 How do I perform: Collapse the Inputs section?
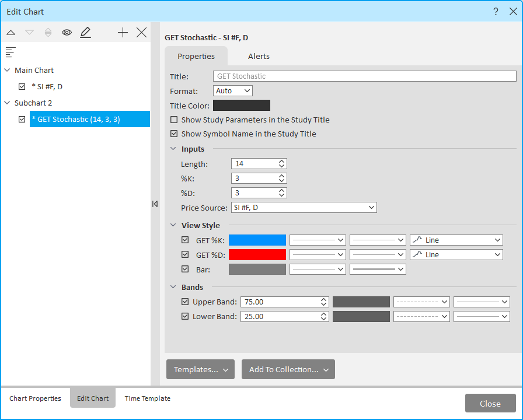point(173,149)
